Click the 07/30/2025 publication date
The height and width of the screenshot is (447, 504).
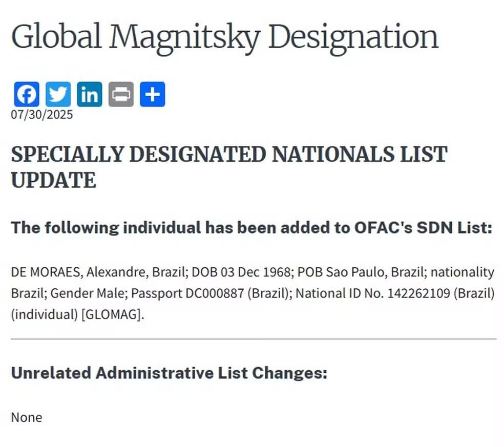pos(42,114)
